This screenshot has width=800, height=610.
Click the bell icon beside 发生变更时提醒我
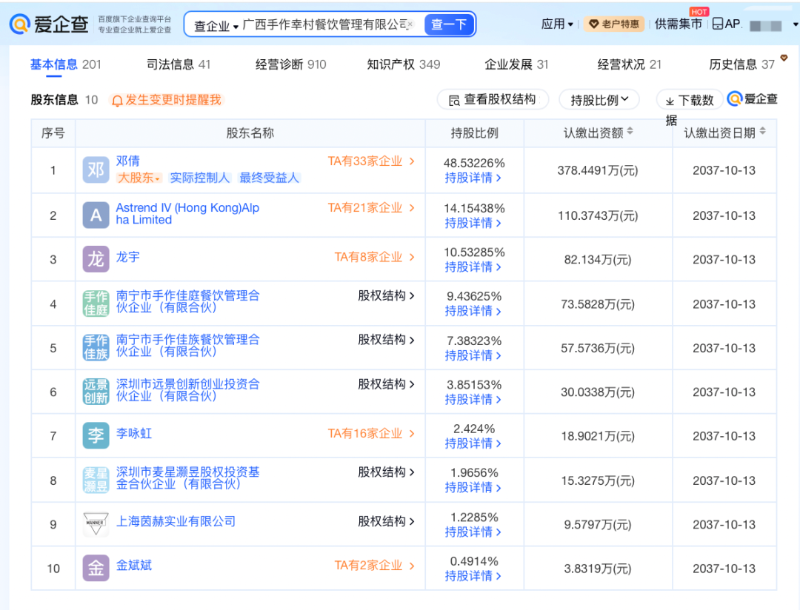click(x=115, y=100)
